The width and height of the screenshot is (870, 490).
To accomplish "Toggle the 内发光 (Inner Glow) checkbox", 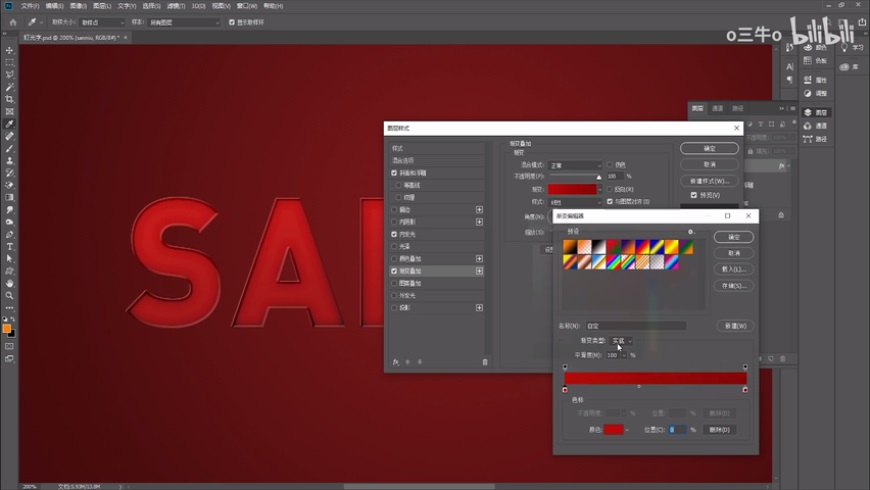I will (x=395, y=234).
